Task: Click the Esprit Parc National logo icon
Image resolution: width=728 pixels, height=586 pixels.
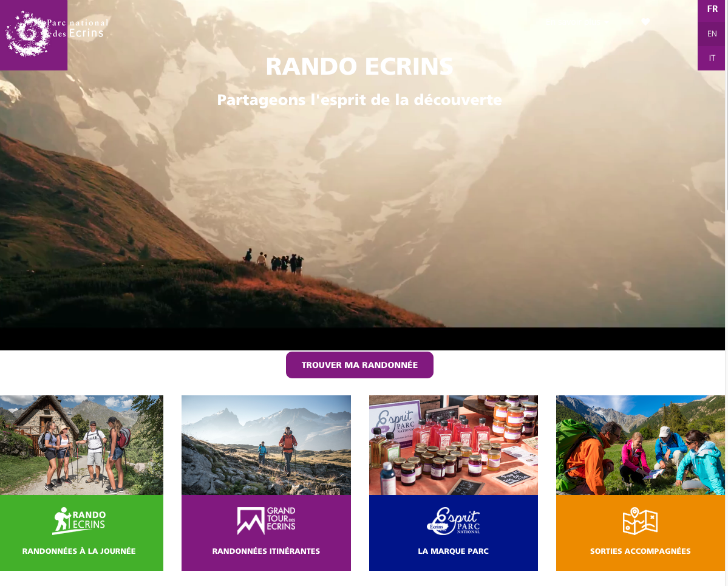Action: tap(453, 521)
